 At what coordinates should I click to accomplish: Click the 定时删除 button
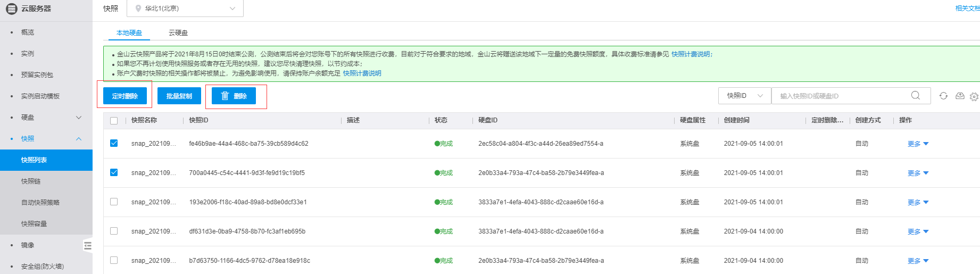coord(125,96)
